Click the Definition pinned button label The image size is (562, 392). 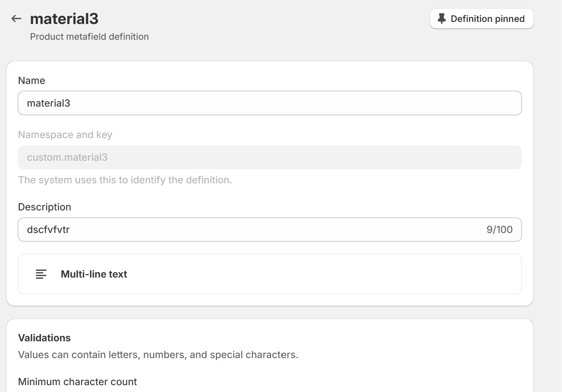pos(487,19)
